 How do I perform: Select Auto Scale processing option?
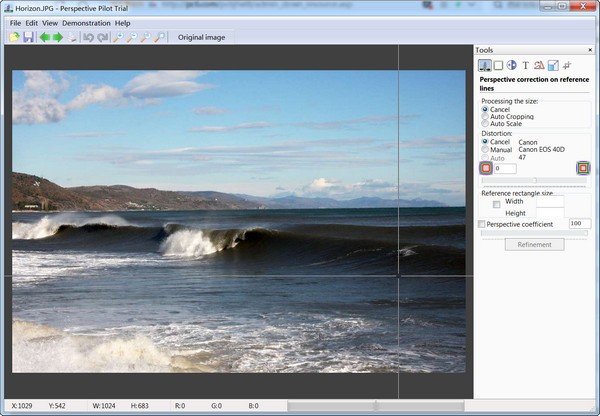click(485, 123)
